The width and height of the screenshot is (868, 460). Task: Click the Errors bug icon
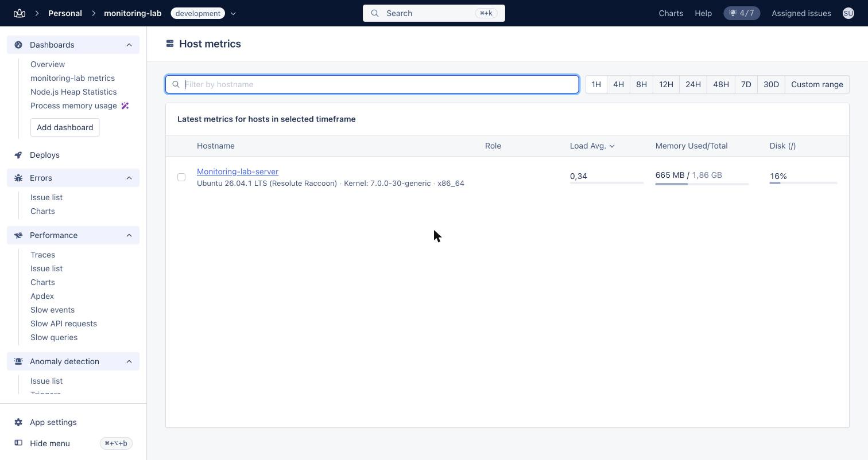click(18, 178)
